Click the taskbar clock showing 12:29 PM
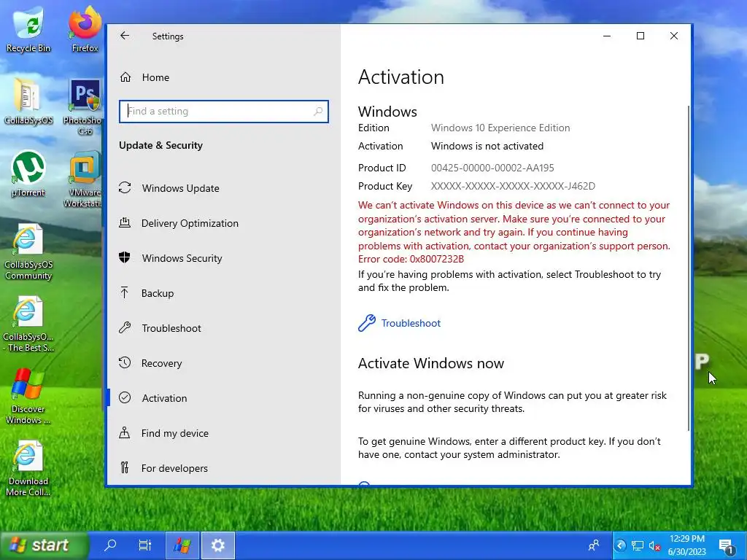The width and height of the screenshot is (747, 560). point(686,545)
